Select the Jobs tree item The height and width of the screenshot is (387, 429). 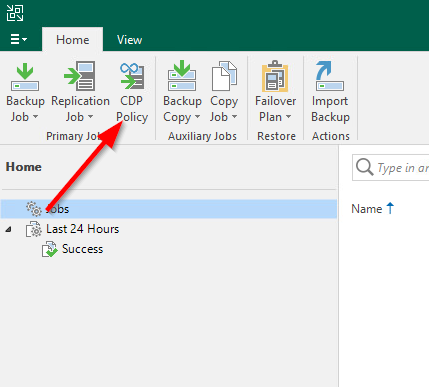(169, 209)
